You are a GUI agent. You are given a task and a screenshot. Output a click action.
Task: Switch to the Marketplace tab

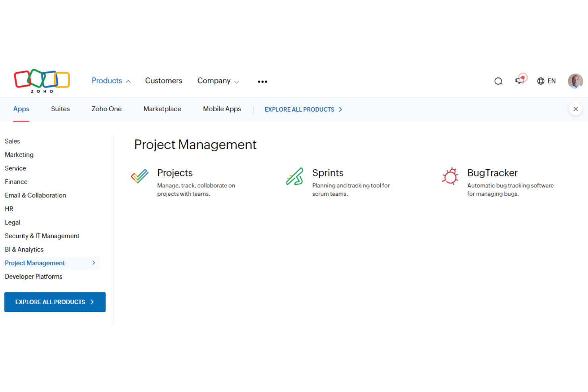[162, 109]
